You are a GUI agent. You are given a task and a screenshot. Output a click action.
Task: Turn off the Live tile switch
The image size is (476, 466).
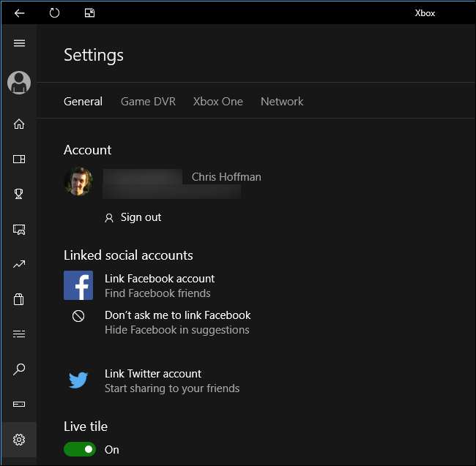tap(80, 449)
